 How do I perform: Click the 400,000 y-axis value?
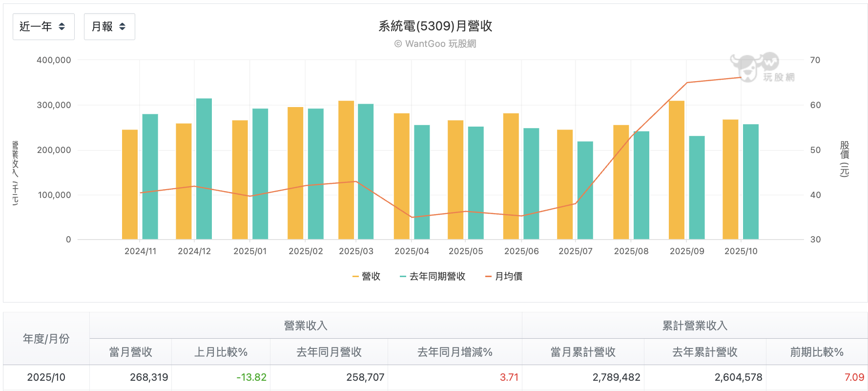54,60
